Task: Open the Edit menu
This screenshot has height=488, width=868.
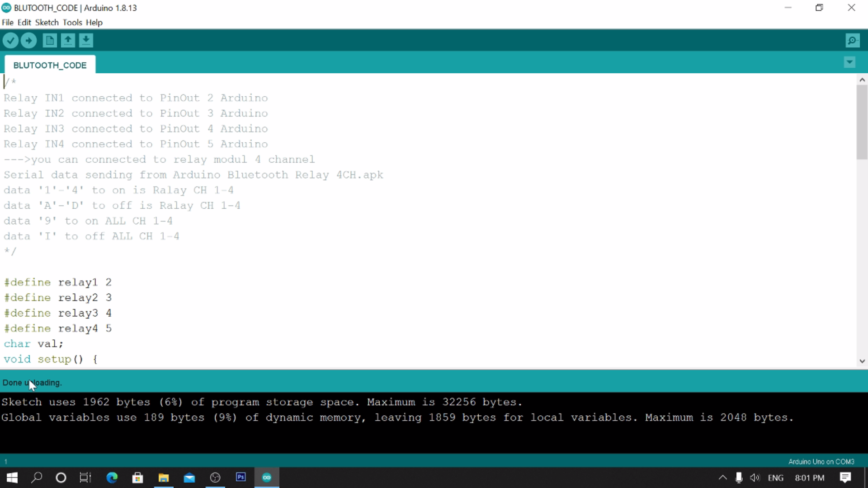Action: (24, 22)
